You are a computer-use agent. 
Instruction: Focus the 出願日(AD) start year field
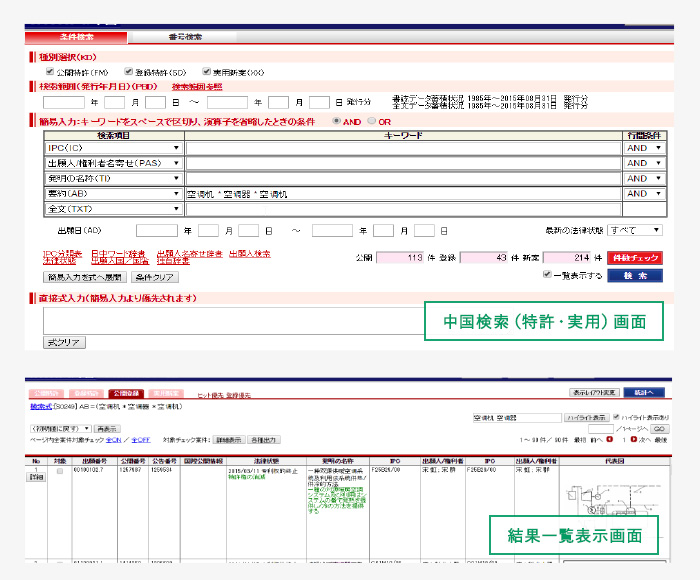click(157, 230)
